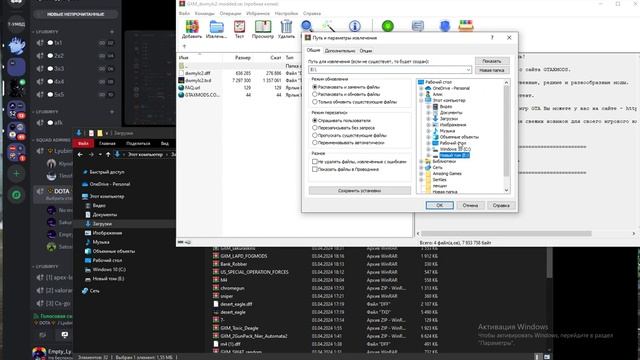Open the Избранное menu in WinRAR
The height and width of the screenshot is (360, 640).
[258, 13]
